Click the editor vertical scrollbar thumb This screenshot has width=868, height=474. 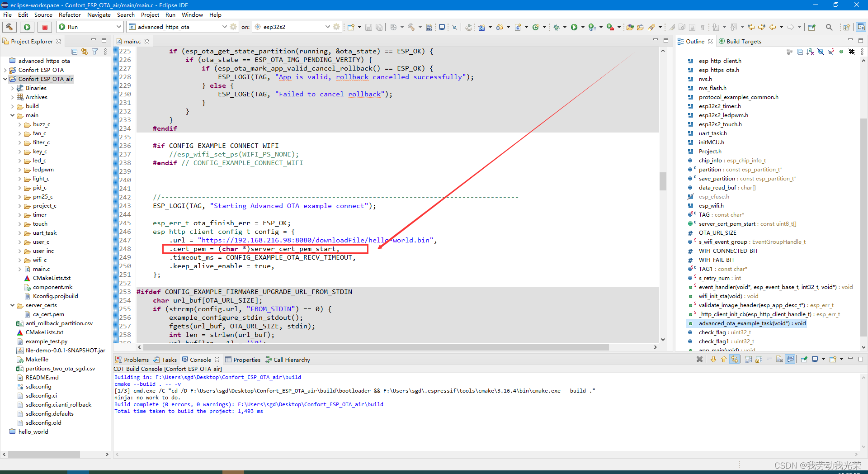[663, 181]
